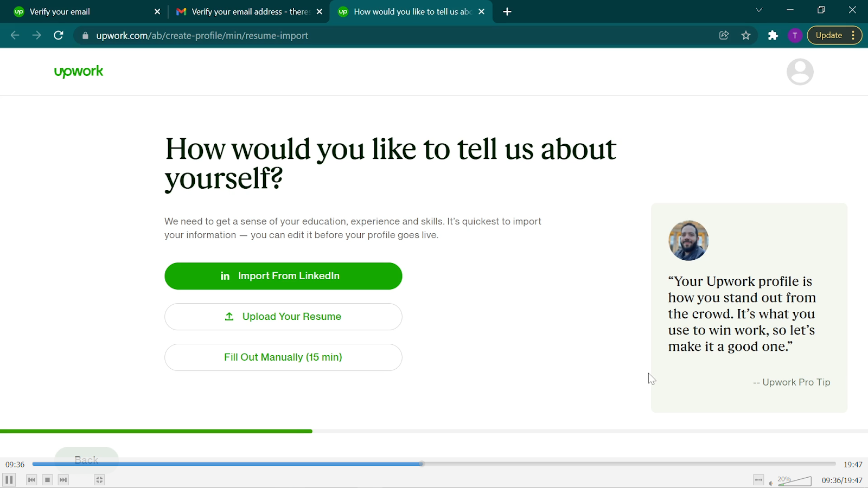The width and height of the screenshot is (868, 488).
Task: Click the green profile progress bar
Action: (x=156, y=431)
